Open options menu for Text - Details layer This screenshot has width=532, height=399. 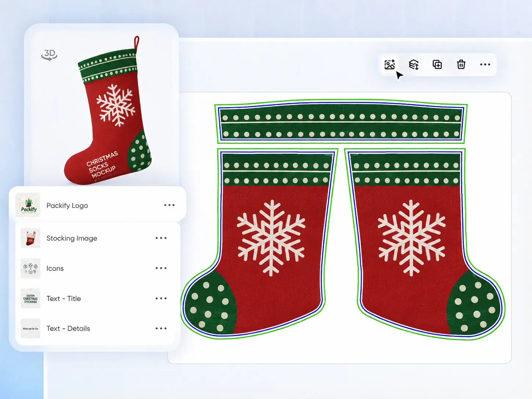[x=161, y=328]
